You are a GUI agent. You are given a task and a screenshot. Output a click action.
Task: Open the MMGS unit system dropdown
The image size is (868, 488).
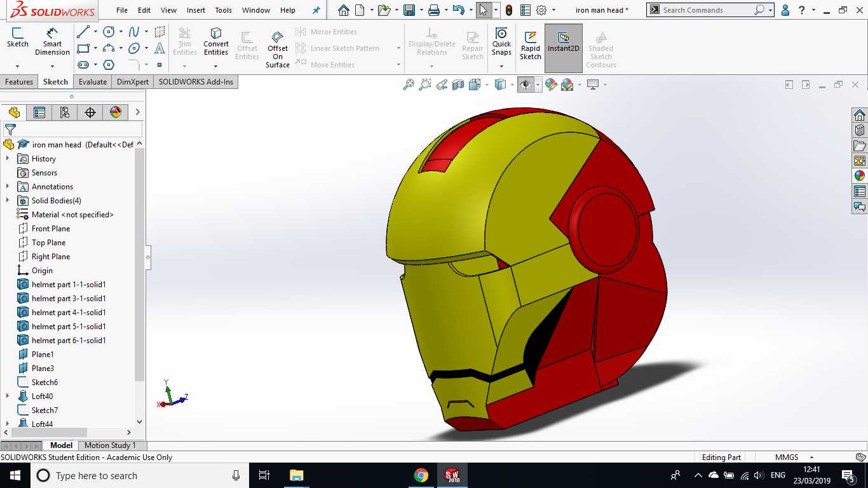(x=811, y=457)
